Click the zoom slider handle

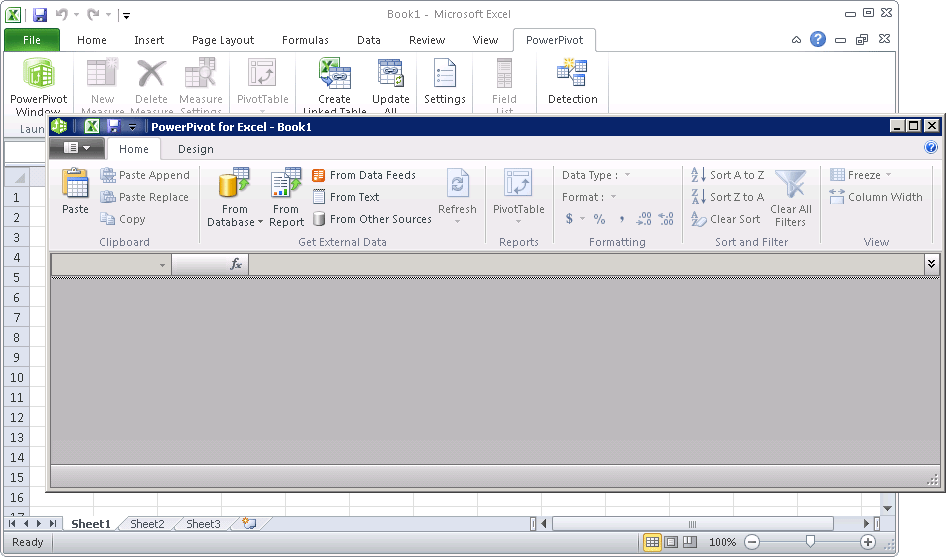[x=810, y=542]
